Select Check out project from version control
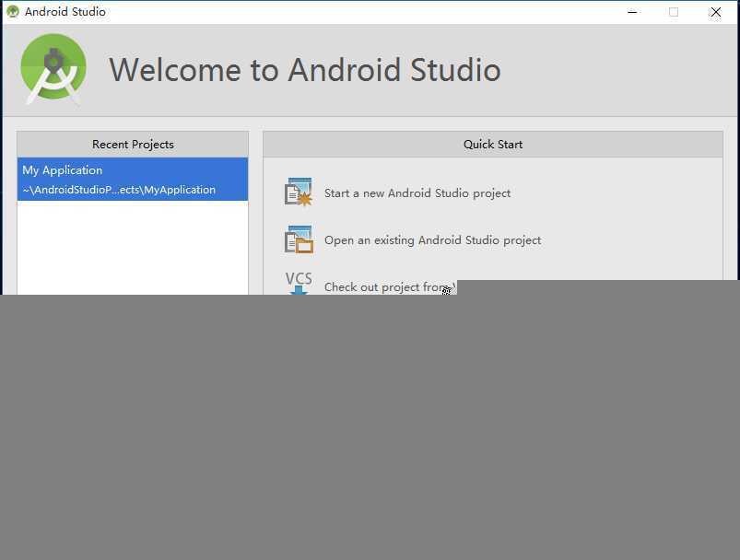The height and width of the screenshot is (560, 740). (x=390, y=286)
